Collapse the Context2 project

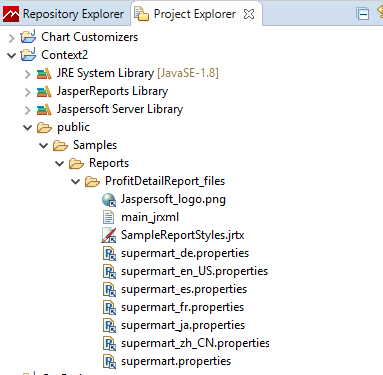[x=12, y=55]
